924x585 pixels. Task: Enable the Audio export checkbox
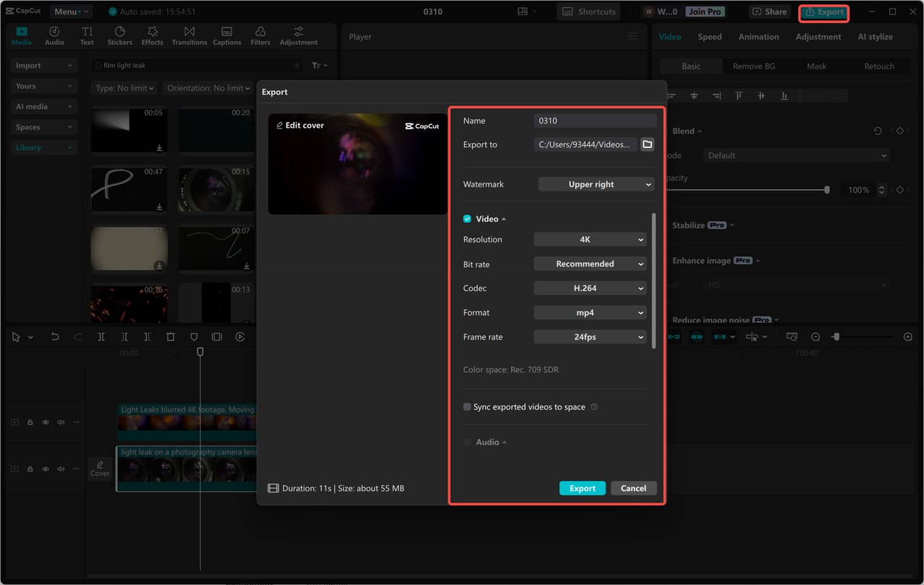[467, 442]
